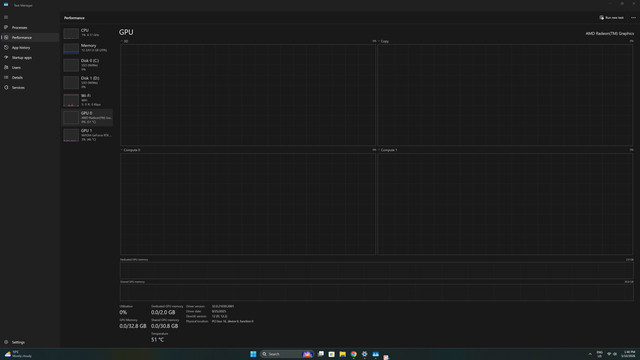Open Task View on the taskbar
640x360 pixels.
pyautogui.click(x=321, y=354)
